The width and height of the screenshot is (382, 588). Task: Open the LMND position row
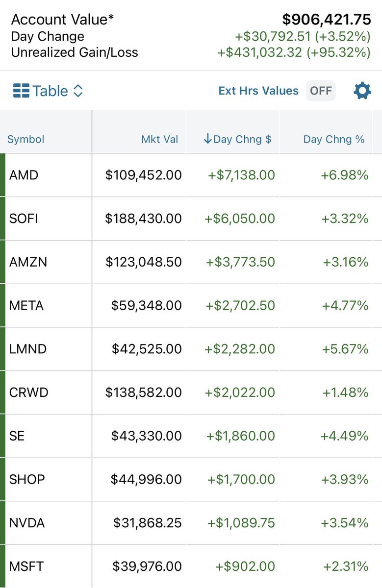[191, 349]
